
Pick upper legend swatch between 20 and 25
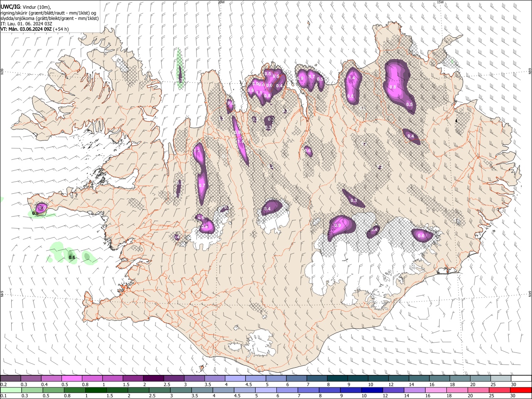[x=480, y=379]
